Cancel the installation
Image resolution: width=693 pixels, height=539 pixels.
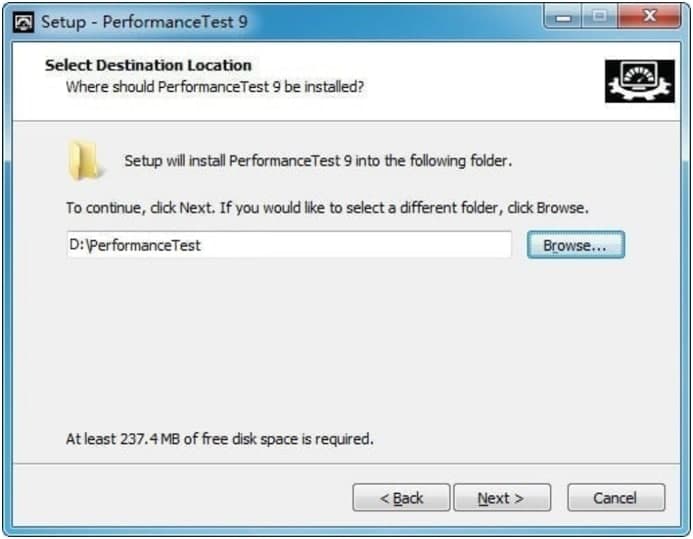615,498
